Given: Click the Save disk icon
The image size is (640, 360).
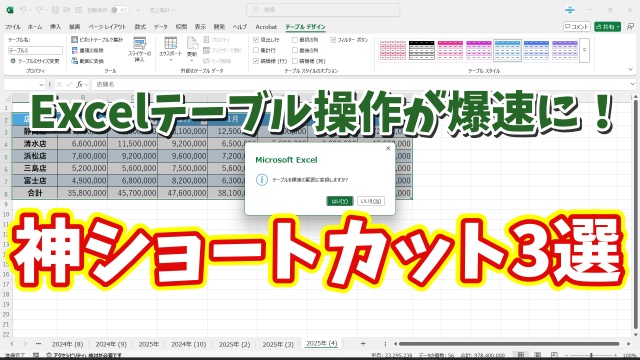Looking at the screenshot, I should pyautogui.click(x=56, y=10).
